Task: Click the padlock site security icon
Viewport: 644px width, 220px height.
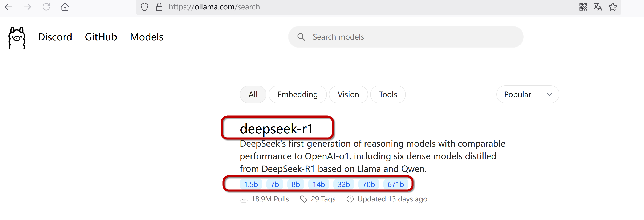Action: [159, 7]
